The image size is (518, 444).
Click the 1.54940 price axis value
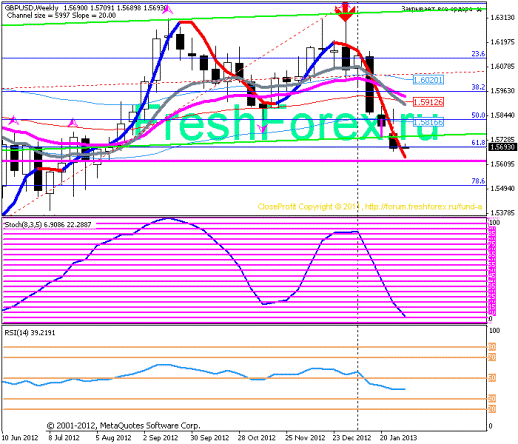[503, 189]
